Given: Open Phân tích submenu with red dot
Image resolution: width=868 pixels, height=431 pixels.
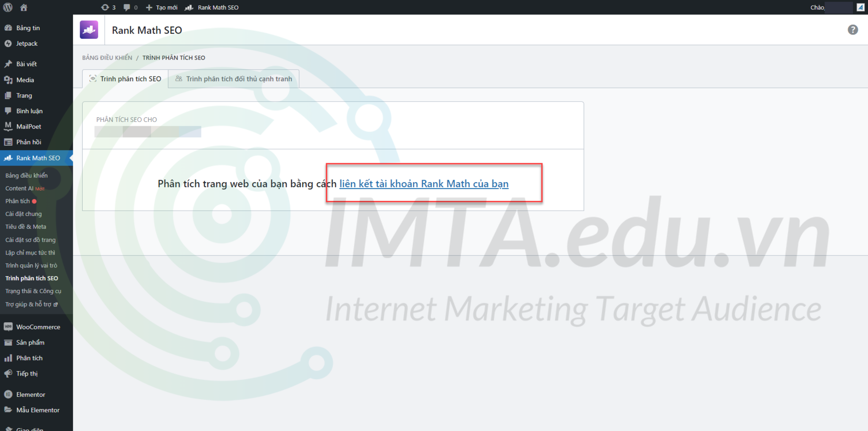Looking at the screenshot, I should click(21, 201).
